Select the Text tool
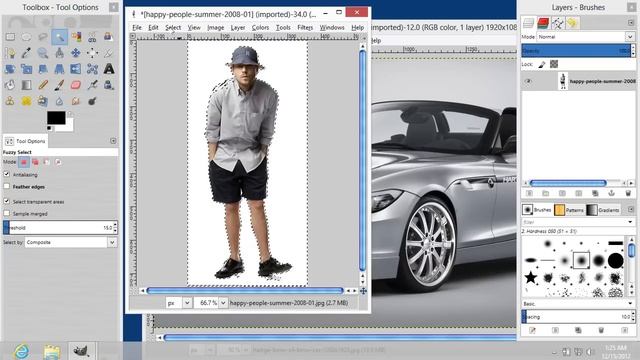 (x=109, y=69)
